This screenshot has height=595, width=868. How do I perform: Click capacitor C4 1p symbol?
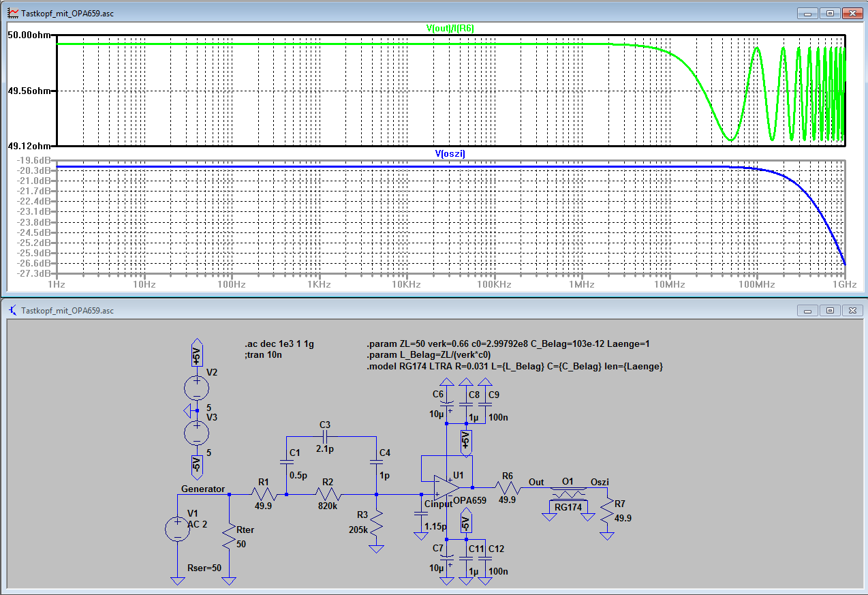click(x=376, y=463)
